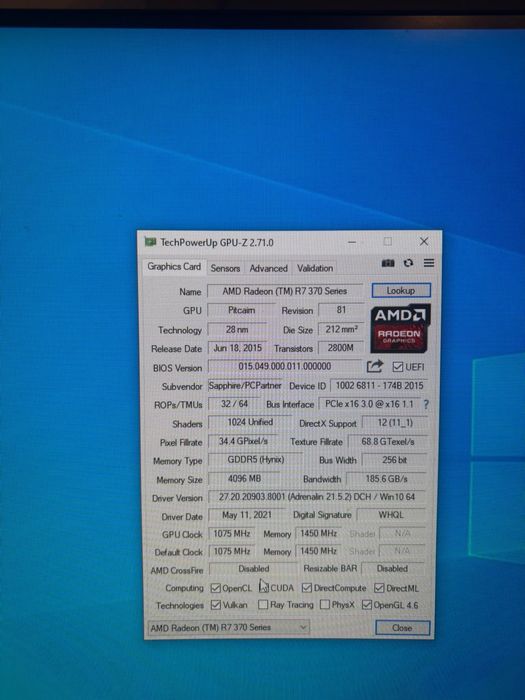Click the Die Size value 212 mm²

tap(341, 329)
